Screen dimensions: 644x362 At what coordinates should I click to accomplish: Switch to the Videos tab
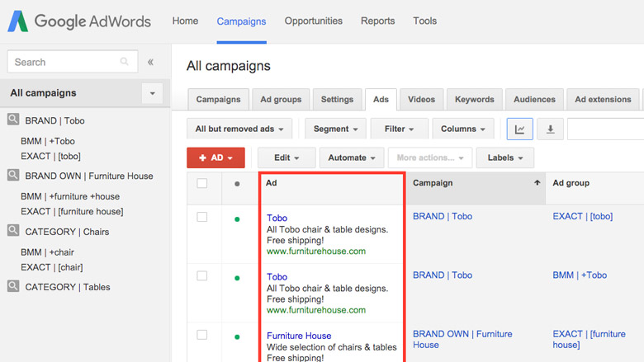pyautogui.click(x=421, y=99)
